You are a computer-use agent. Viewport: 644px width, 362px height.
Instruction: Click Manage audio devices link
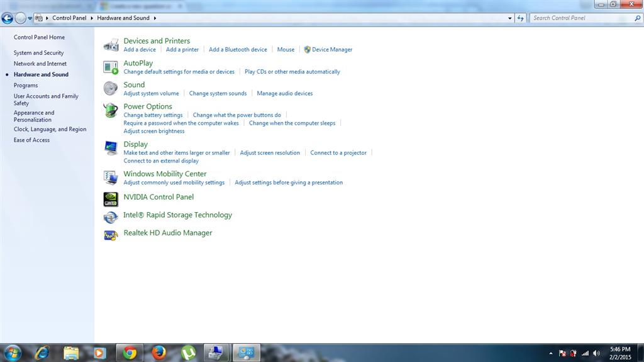tap(285, 93)
